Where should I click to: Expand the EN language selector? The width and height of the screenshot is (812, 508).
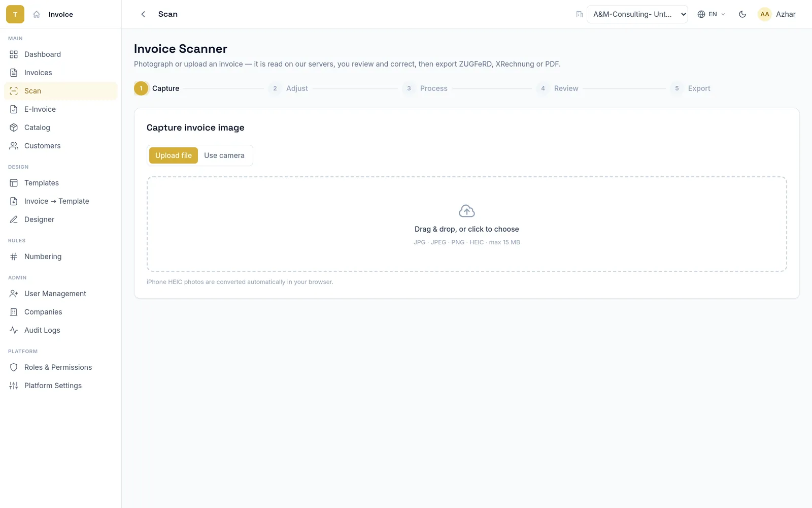(x=712, y=14)
